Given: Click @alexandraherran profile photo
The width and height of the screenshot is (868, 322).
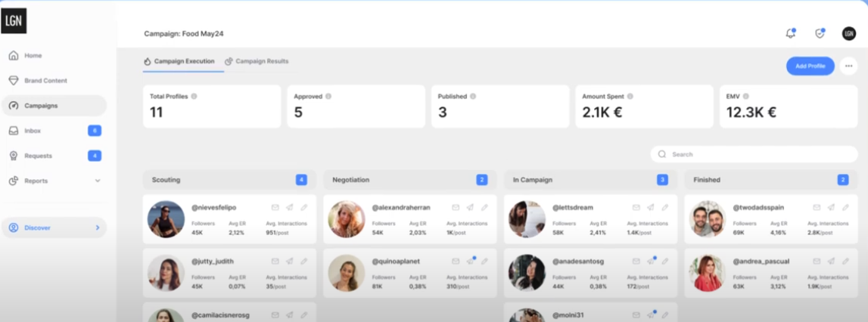Looking at the screenshot, I should pos(347,219).
